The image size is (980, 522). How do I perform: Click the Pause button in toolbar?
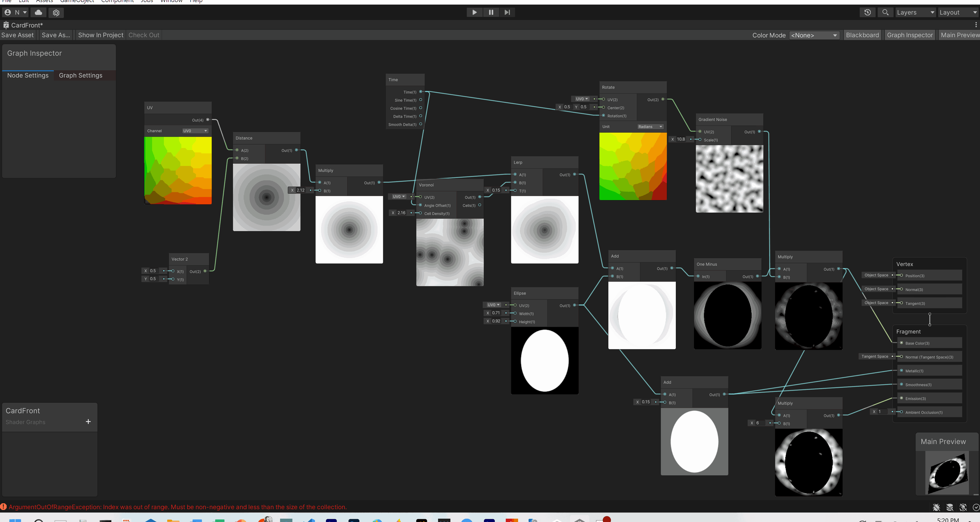491,12
